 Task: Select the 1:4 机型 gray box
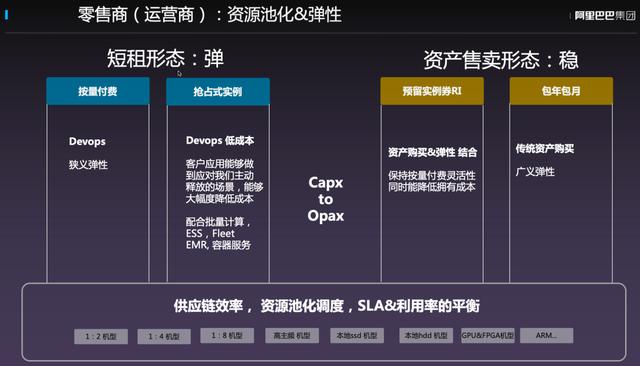164,337
